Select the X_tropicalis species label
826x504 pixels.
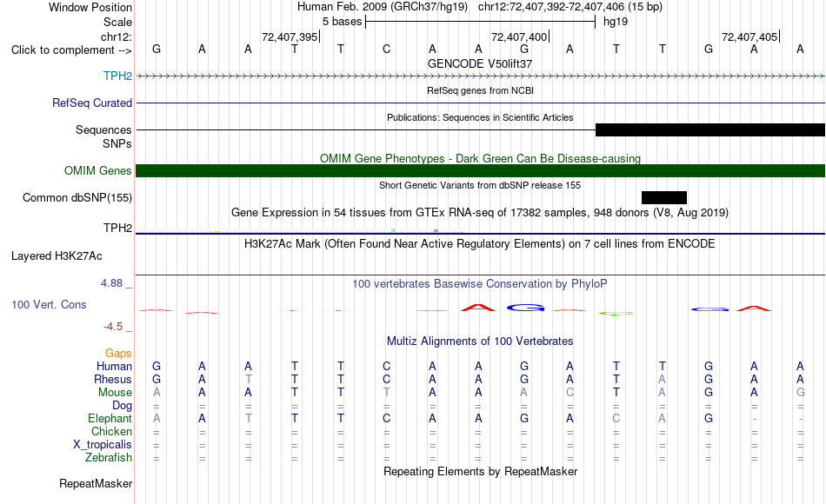pos(103,445)
